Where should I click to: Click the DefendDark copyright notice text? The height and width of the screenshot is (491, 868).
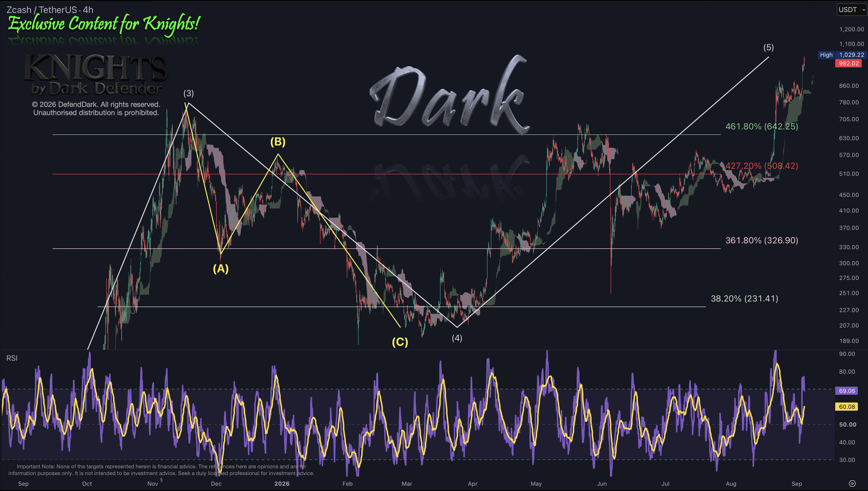(96, 109)
